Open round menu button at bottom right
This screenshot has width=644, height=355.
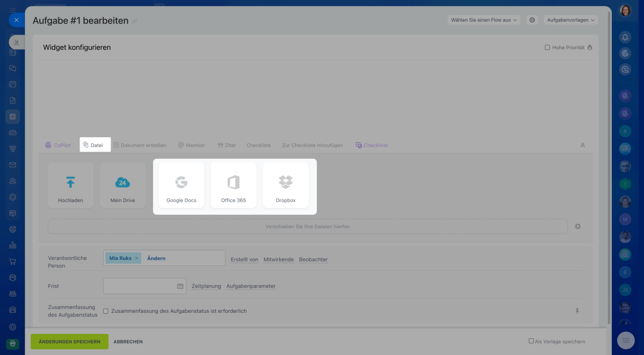point(626,340)
